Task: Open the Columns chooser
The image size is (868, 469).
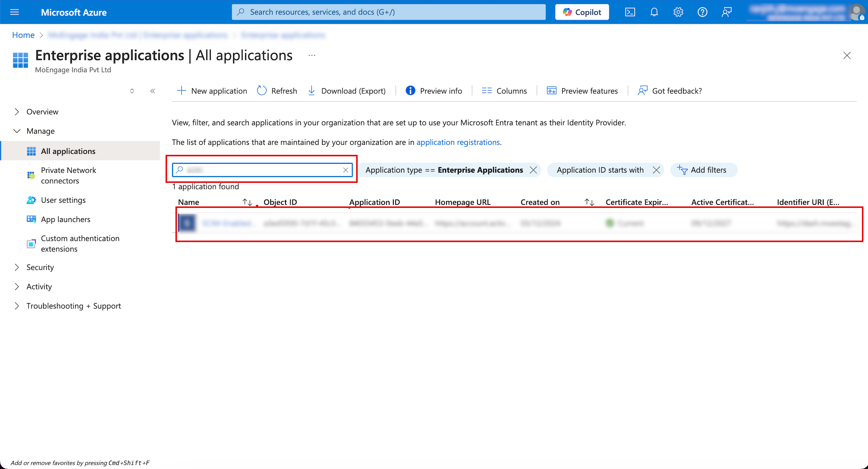Action: tap(504, 91)
